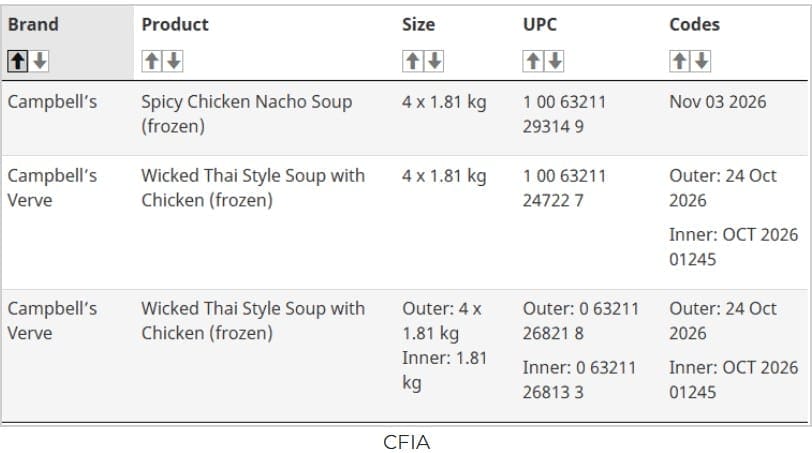Sort Size column descending

click(434, 61)
